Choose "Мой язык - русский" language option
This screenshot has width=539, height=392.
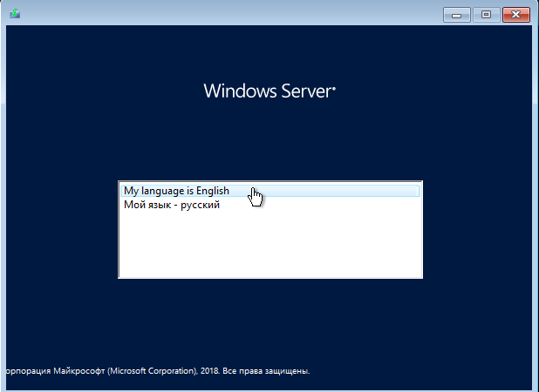pos(269,205)
